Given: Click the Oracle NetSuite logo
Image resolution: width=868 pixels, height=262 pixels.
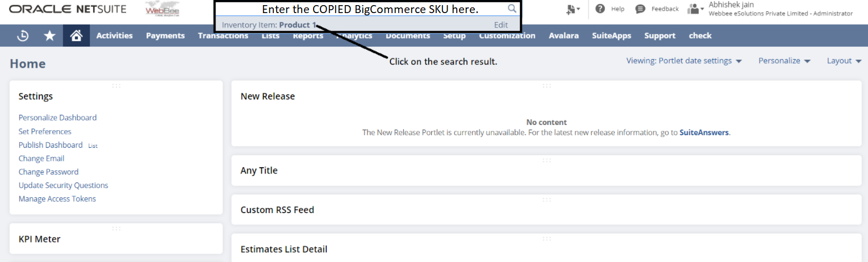Looking at the screenshot, I should [68, 9].
